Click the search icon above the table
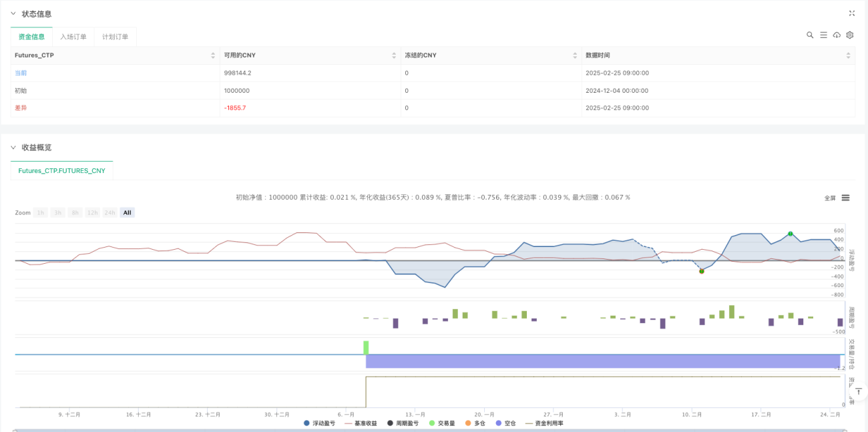Screen dimensions: 868x432 (810, 35)
